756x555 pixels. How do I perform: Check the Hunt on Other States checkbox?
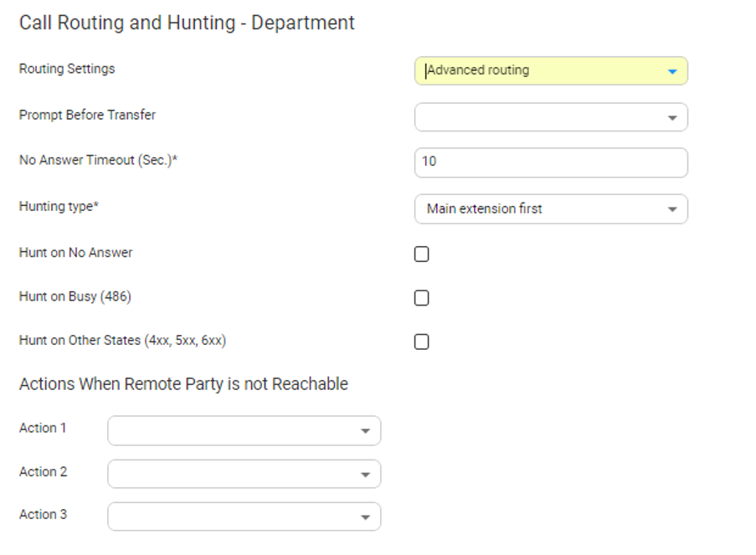tap(422, 342)
